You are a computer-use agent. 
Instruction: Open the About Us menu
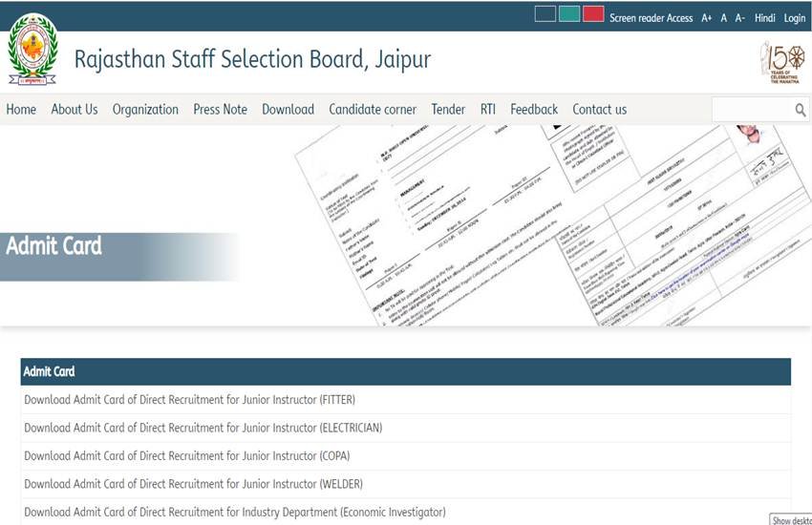75,110
